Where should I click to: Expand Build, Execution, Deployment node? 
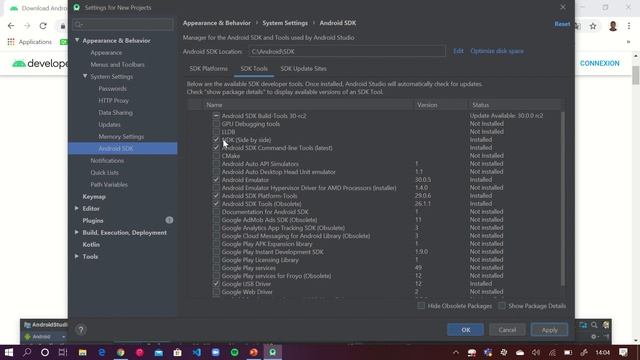(77, 232)
